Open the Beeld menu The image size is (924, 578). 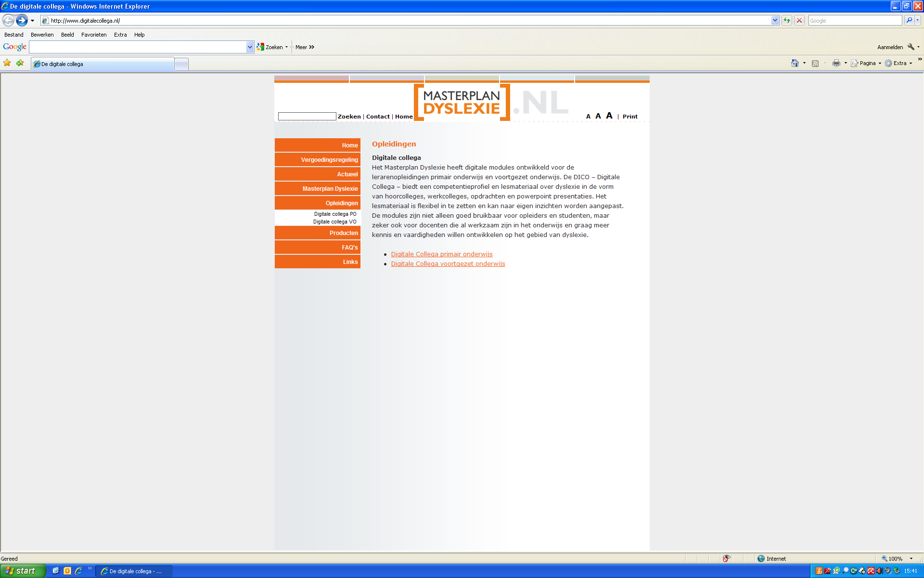click(67, 35)
